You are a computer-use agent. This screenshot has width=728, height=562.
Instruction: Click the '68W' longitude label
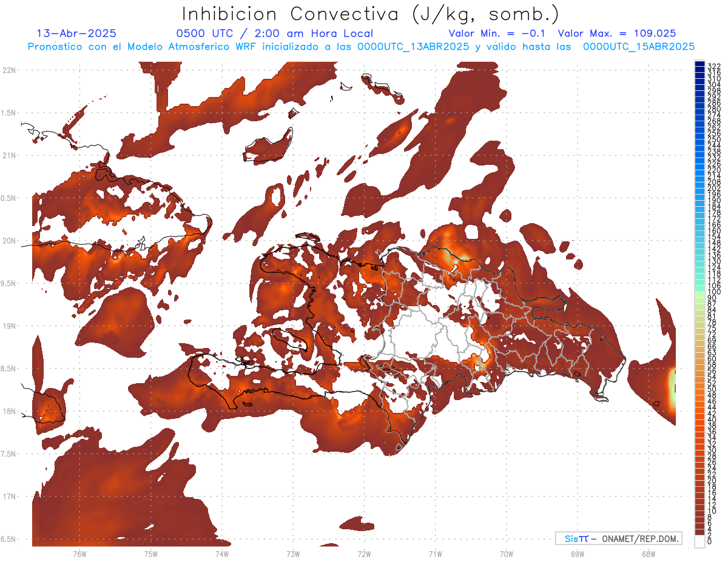pos(649,554)
